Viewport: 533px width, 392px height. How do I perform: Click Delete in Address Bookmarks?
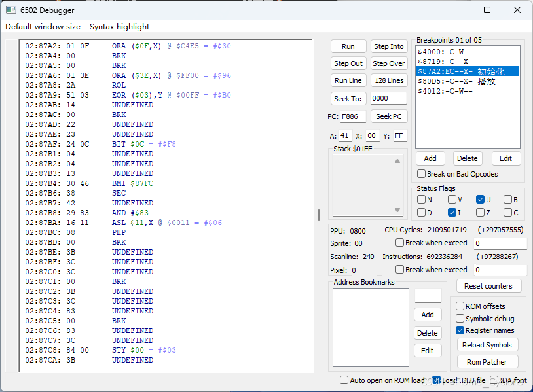428,333
